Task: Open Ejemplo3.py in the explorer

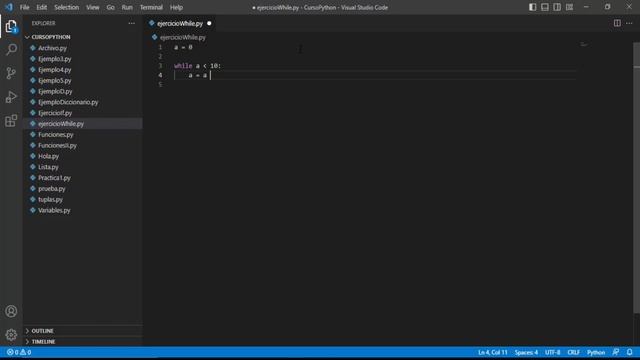Action: coord(55,59)
